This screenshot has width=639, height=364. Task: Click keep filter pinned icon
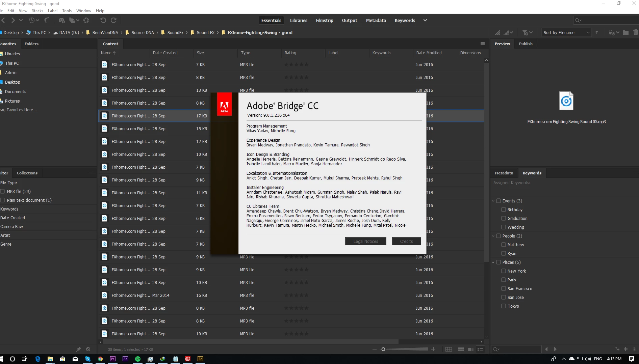78,349
